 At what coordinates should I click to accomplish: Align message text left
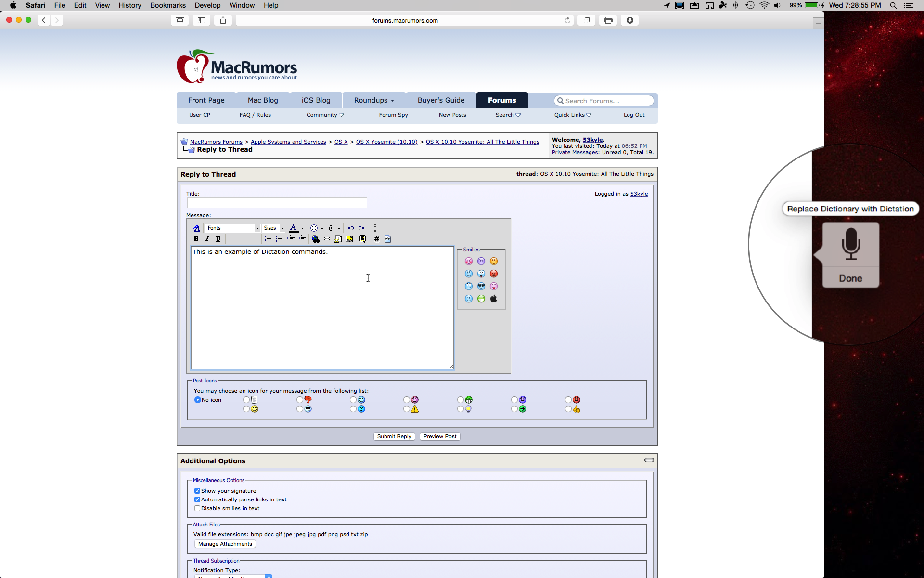point(231,239)
